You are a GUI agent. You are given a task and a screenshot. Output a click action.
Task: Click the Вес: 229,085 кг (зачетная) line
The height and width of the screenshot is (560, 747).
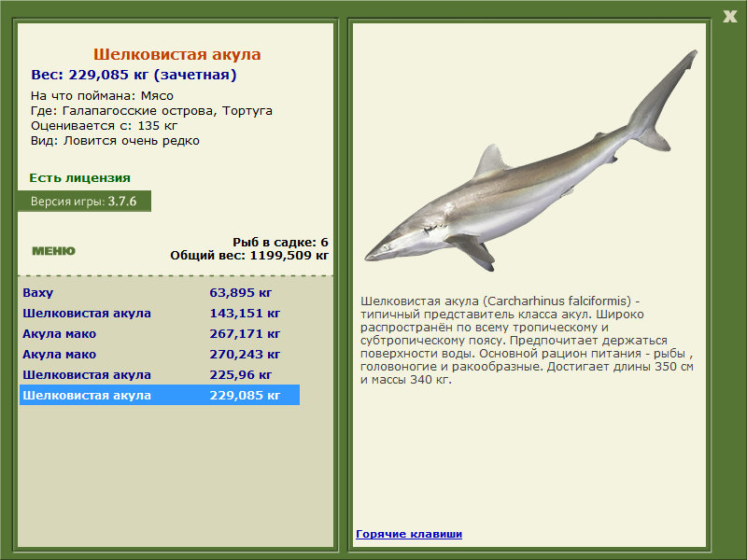click(x=134, y=75)
